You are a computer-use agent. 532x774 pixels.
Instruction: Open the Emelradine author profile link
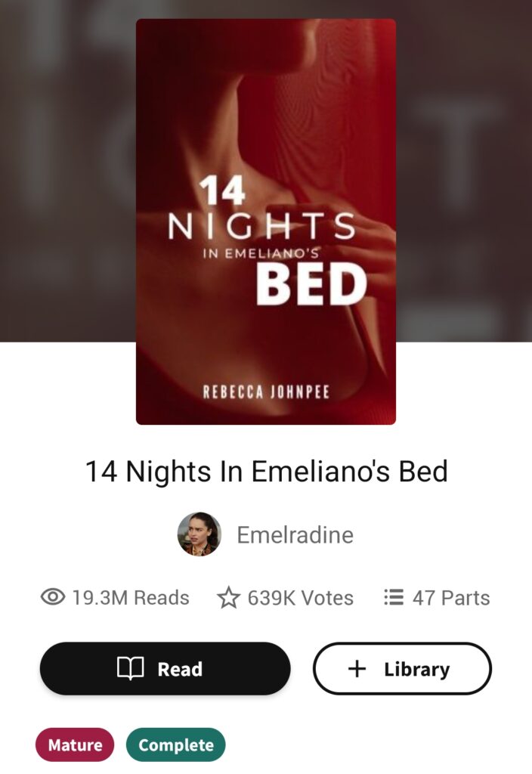click(295, 534)
